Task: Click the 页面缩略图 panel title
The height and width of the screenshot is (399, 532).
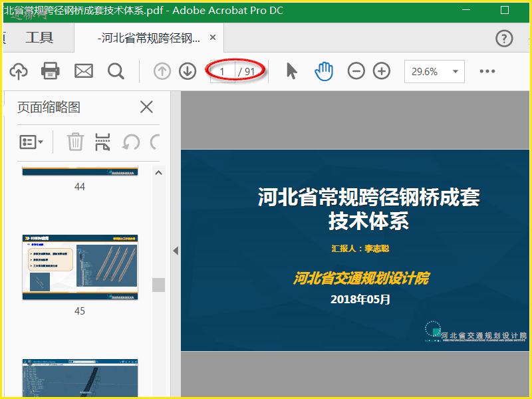Action: pyautogui.click(x=49, y=107)
